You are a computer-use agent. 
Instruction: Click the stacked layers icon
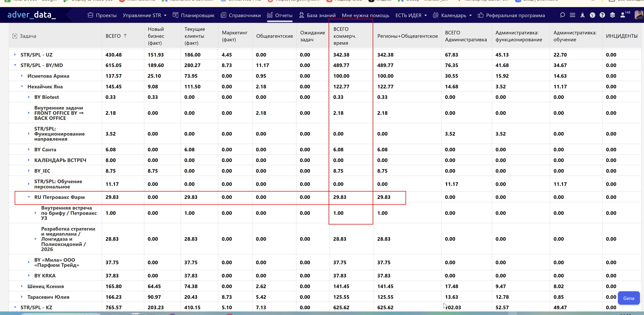pos(612,15)
